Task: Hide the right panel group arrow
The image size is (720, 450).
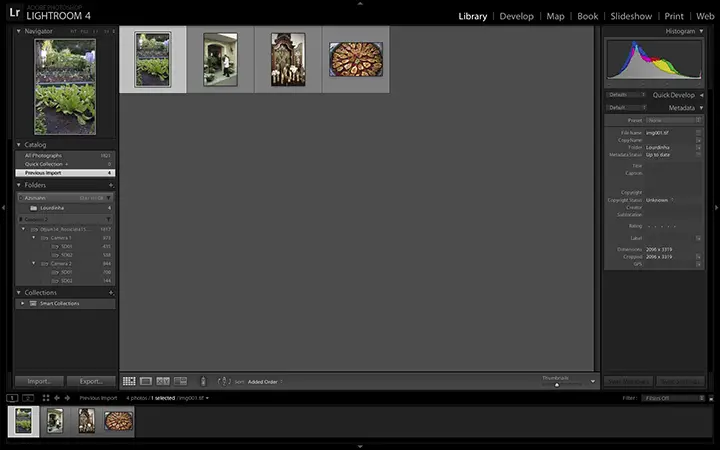Action: [716, 208]
